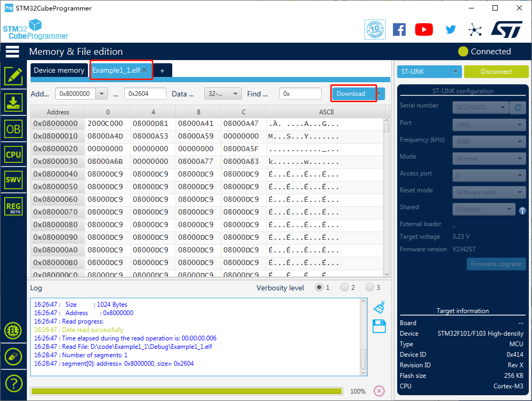
Task: Click the Find 0x input field
Action: tap(300, 94)
